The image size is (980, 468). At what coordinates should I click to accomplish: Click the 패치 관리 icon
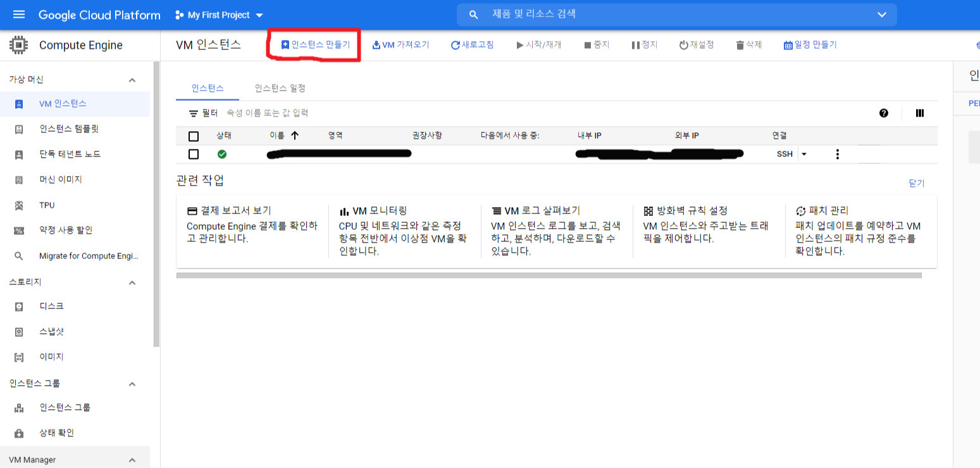[800, 211]
